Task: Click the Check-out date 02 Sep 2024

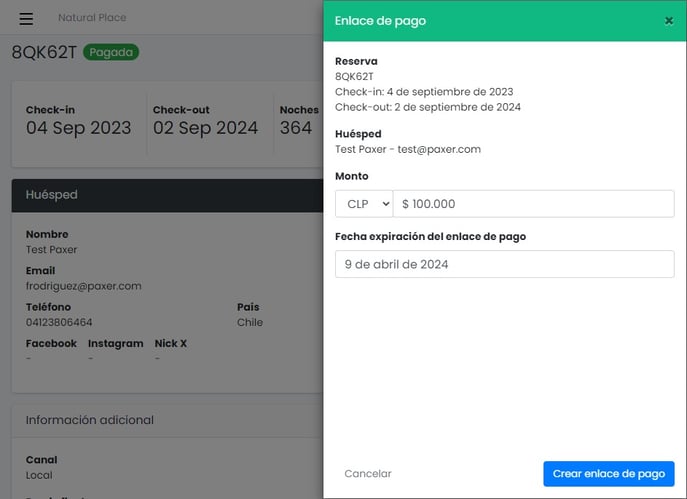Action: pos(205,128)
